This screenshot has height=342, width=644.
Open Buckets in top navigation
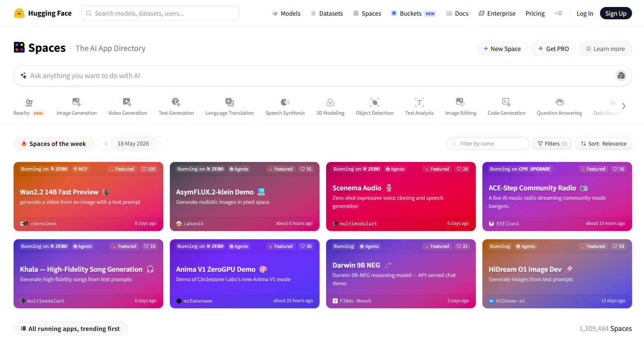[x=413, y=14]
